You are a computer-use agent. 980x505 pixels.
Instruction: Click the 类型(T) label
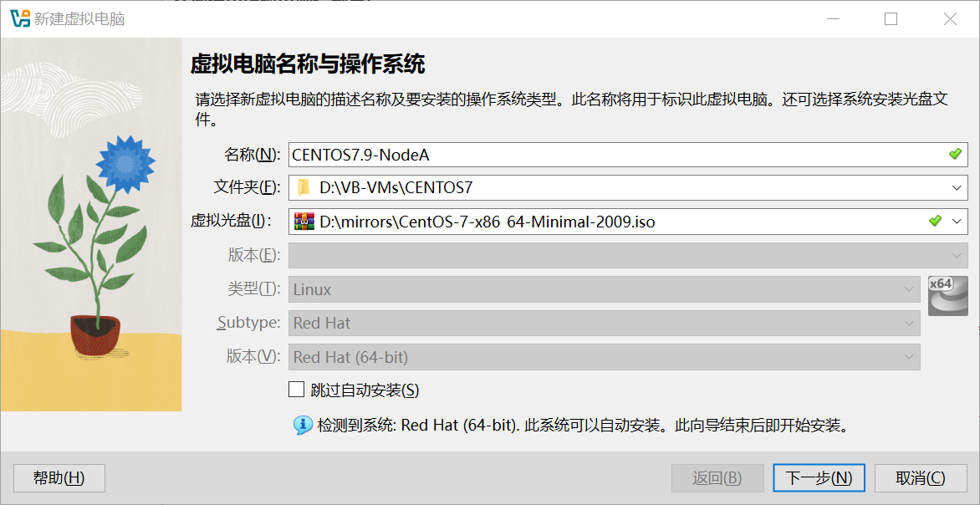point(253,289)
